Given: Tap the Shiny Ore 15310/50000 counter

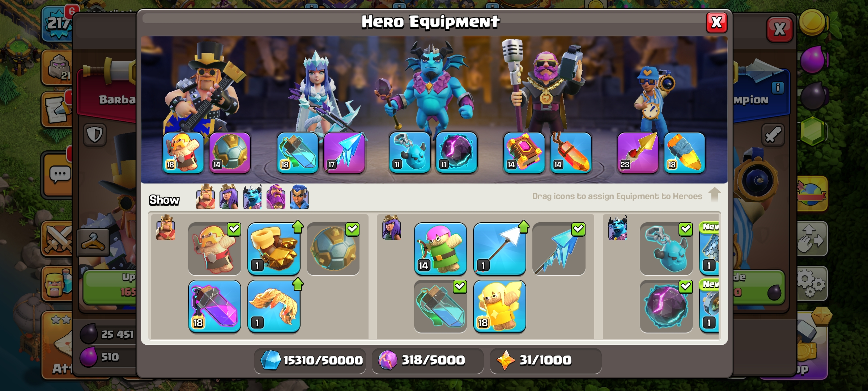Looking at the screenshot, I should tap(310, 361).
